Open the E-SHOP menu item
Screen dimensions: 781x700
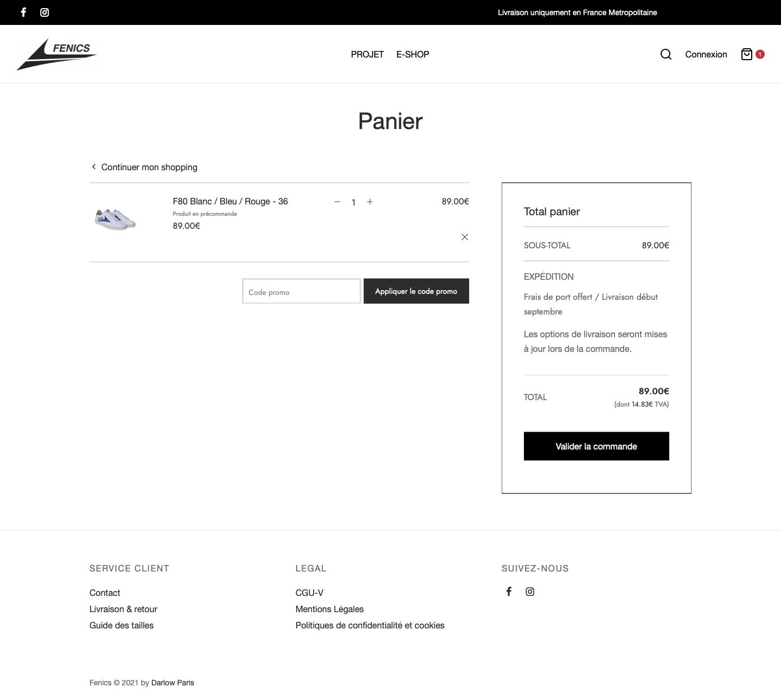(413, 54)
